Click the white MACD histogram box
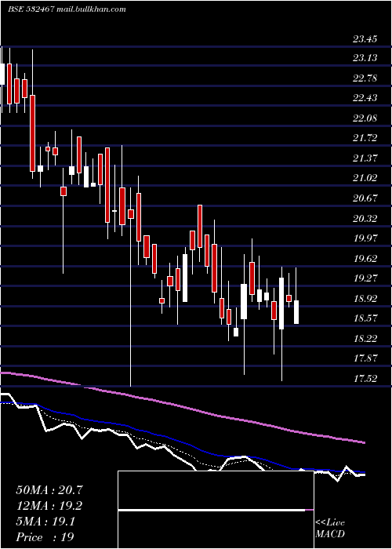The image size is (392, 549). (x=216, y=510)
